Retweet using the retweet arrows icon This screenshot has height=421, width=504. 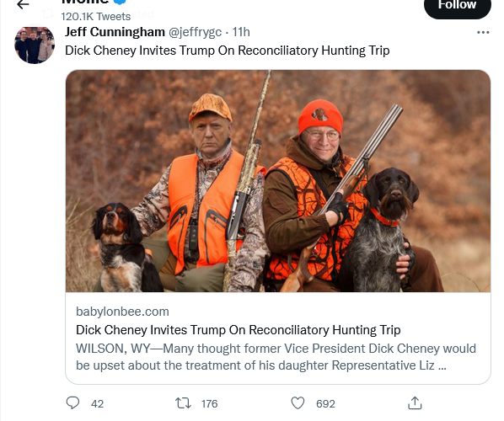(x=183, y=403)
